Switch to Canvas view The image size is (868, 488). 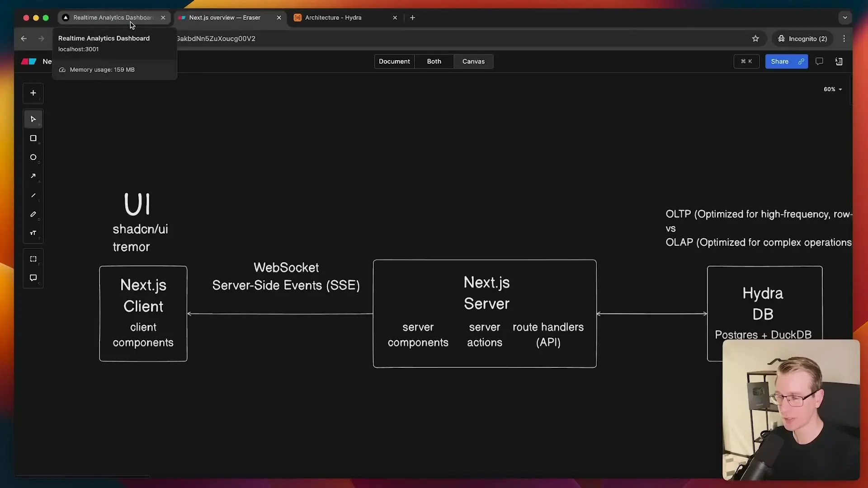[x=473, y=61]
